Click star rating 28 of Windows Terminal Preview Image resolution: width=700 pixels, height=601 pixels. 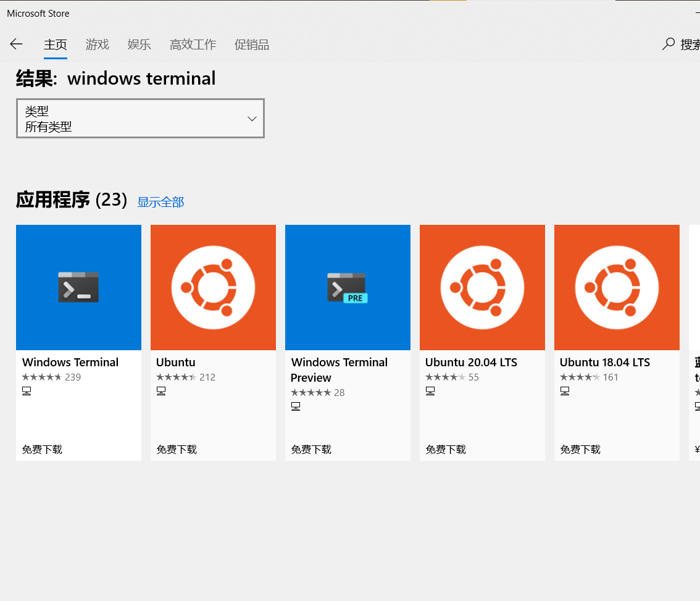317,392
